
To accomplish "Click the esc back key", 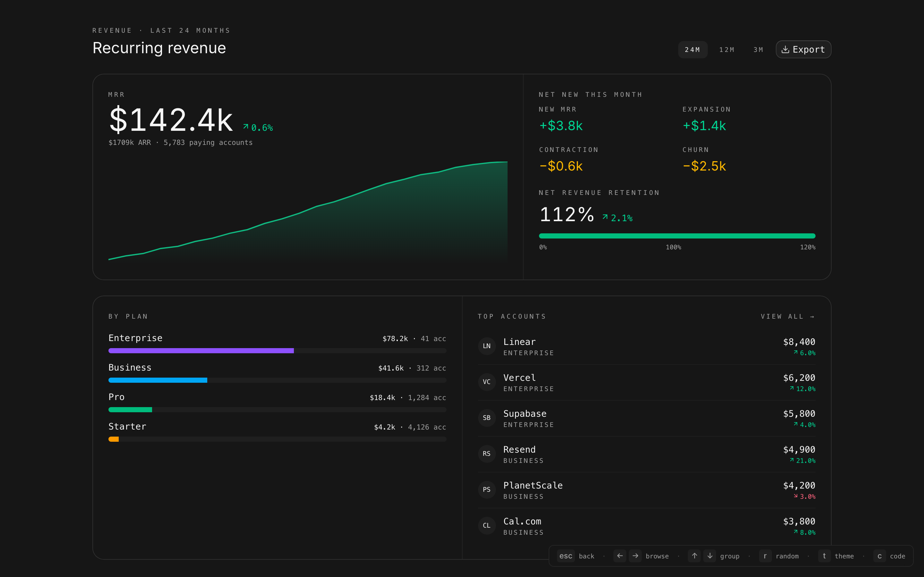I will (566, 556).
